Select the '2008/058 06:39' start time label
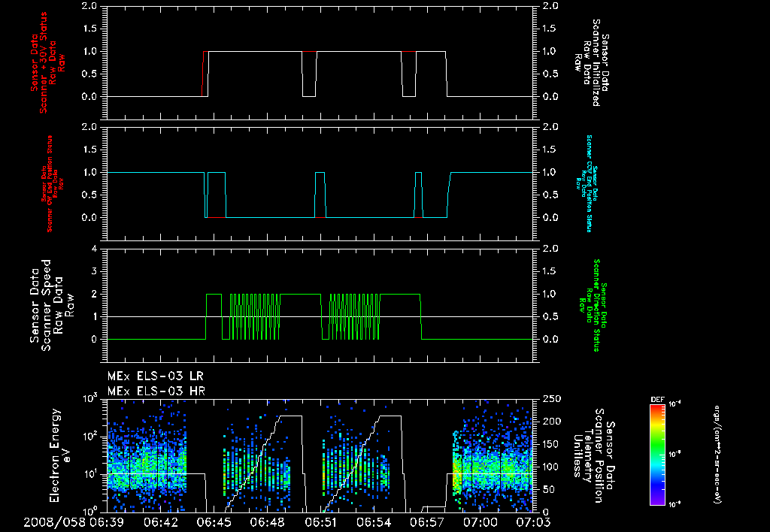 (x=74, y=522)
